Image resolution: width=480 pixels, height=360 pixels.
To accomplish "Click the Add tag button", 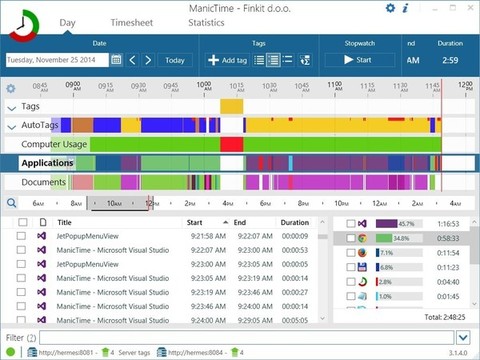I will coord(228,60).
